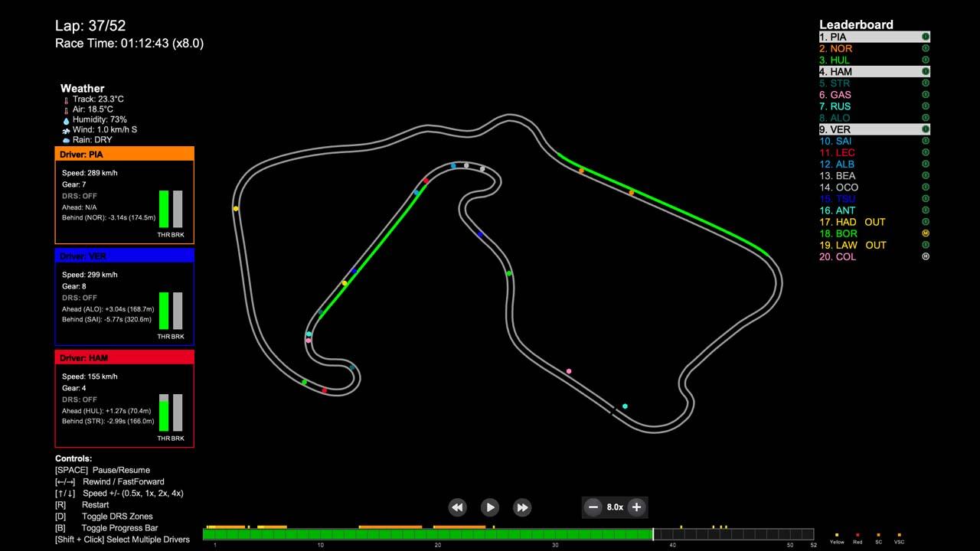
Task: Click BOR's yellow medium tyre icon
Action: coord(925,233)
